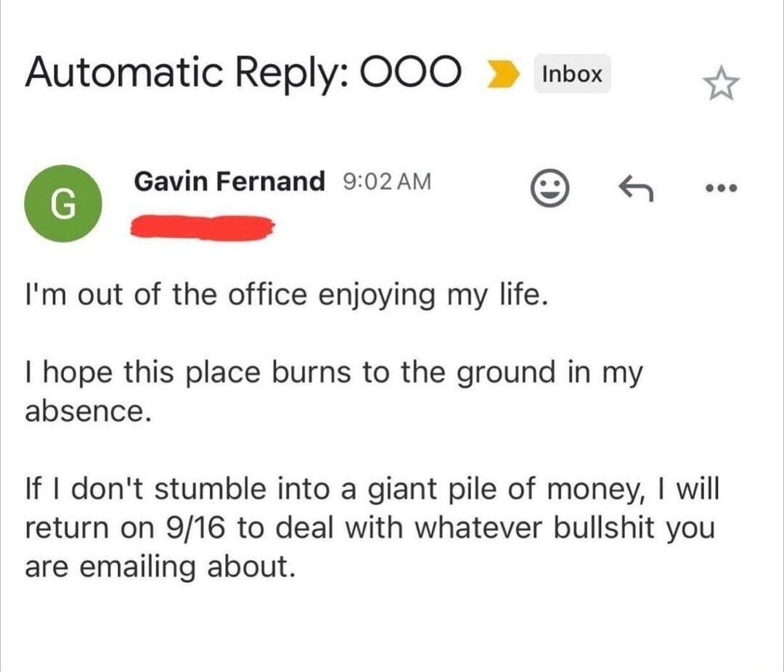Image resolution: width=784 pixels, height=672 pixels.
Task: Star this Automatic Reply email
Action: pos(721,83)
